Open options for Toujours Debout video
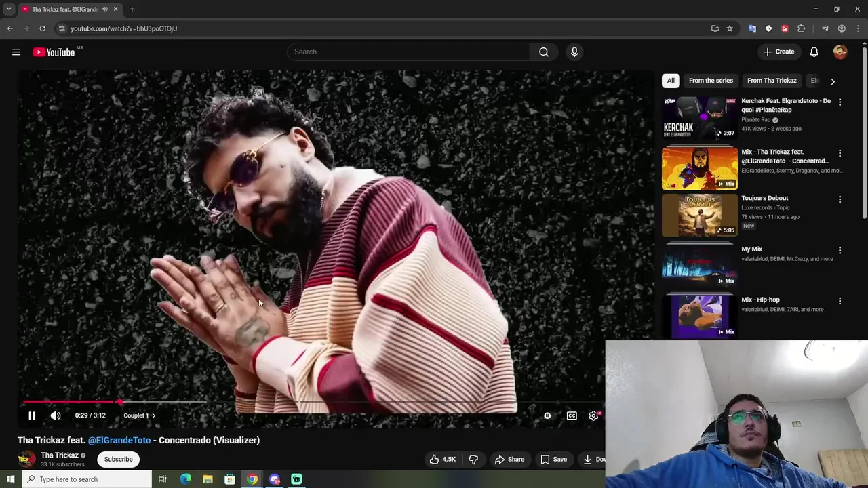The height and width of the screenshot is (488, 868). (840, 199)
